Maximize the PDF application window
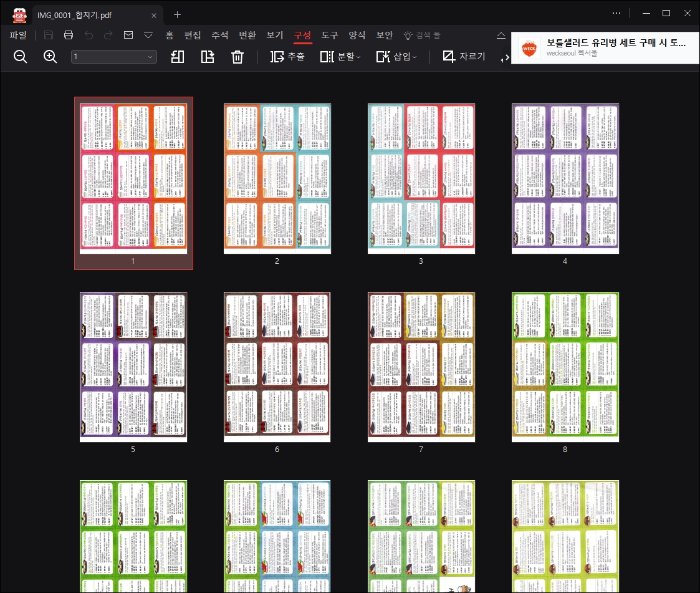The height and width of the screenshot is (593, 700). (x=666, y=13)
